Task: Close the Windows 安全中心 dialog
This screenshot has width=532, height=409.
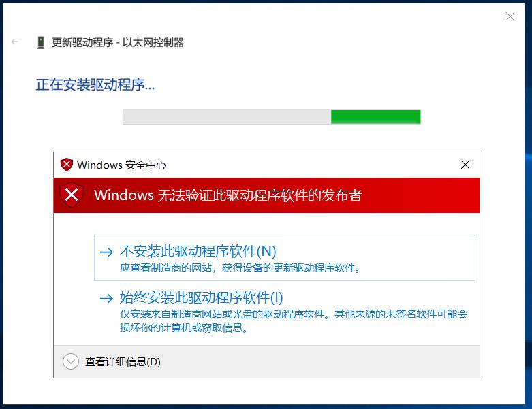Action: tap(465, 165)
